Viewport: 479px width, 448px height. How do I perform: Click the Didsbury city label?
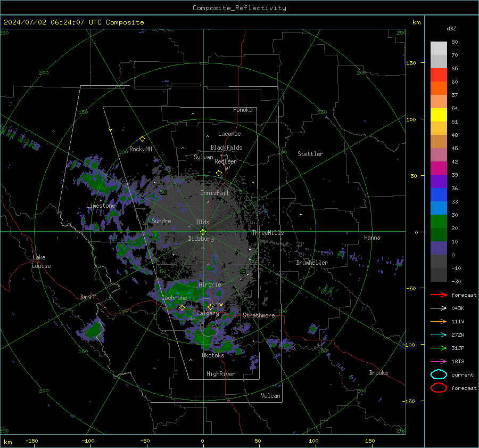(x=201, y=239)
